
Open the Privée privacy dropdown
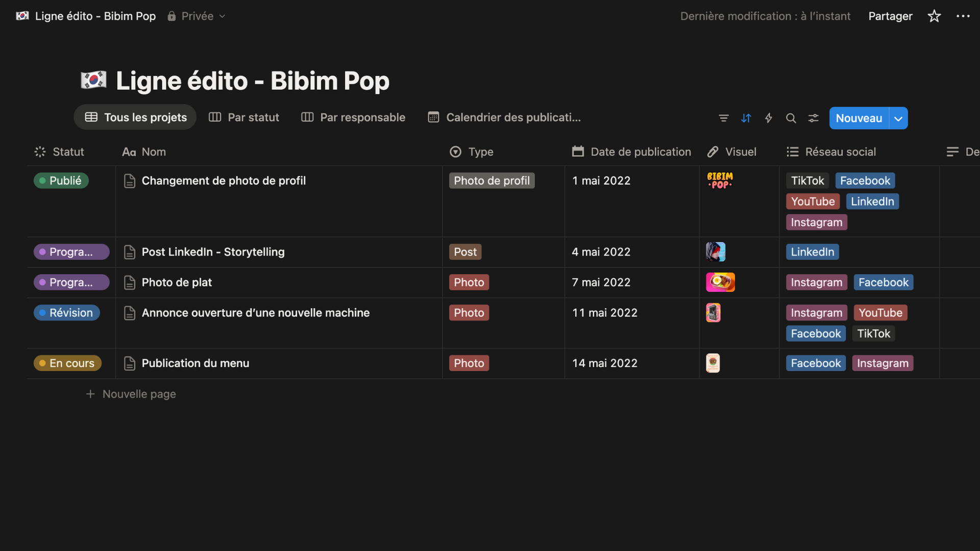[197, 16]
